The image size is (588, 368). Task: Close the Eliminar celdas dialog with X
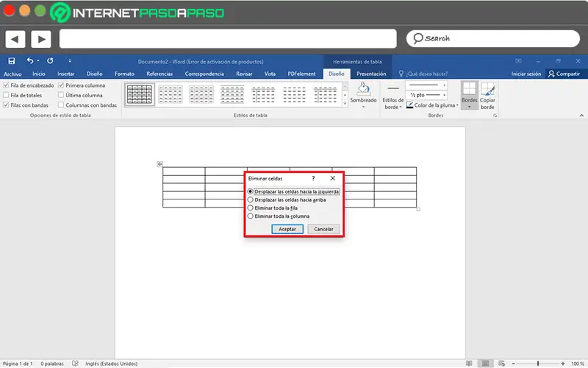point(333,178)
